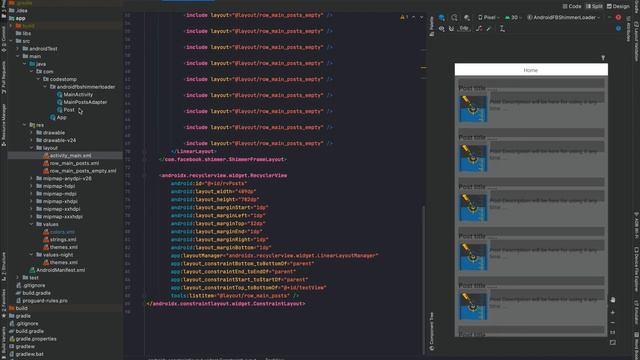Open the Palette panel
This screenshot has height=360, width=640.
pyautogui.click(x=432, y=26)
